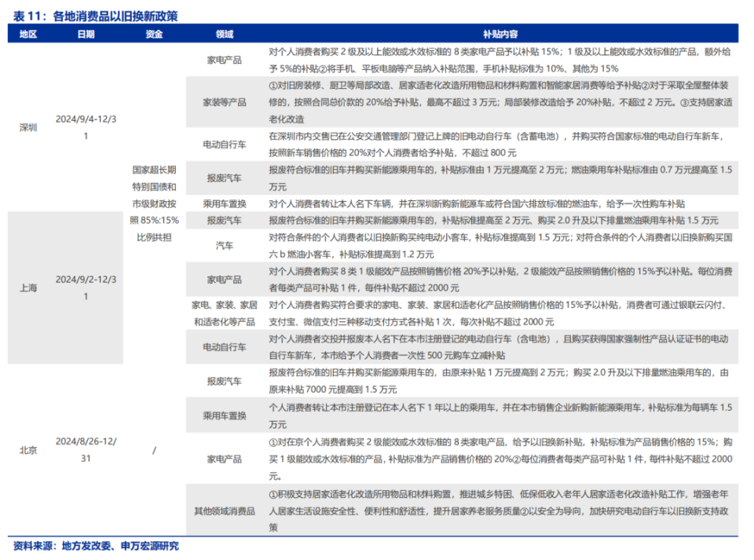Select the '汽车' domain cell
Viewport: 754px width, 560px height.
click(x=224, y=246)
